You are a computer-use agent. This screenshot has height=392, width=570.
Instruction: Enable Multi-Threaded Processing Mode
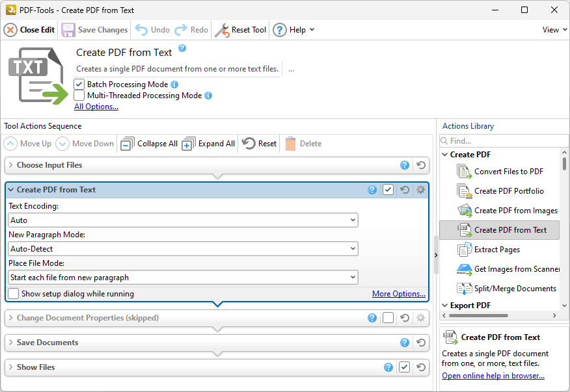[x=79, y=96]
